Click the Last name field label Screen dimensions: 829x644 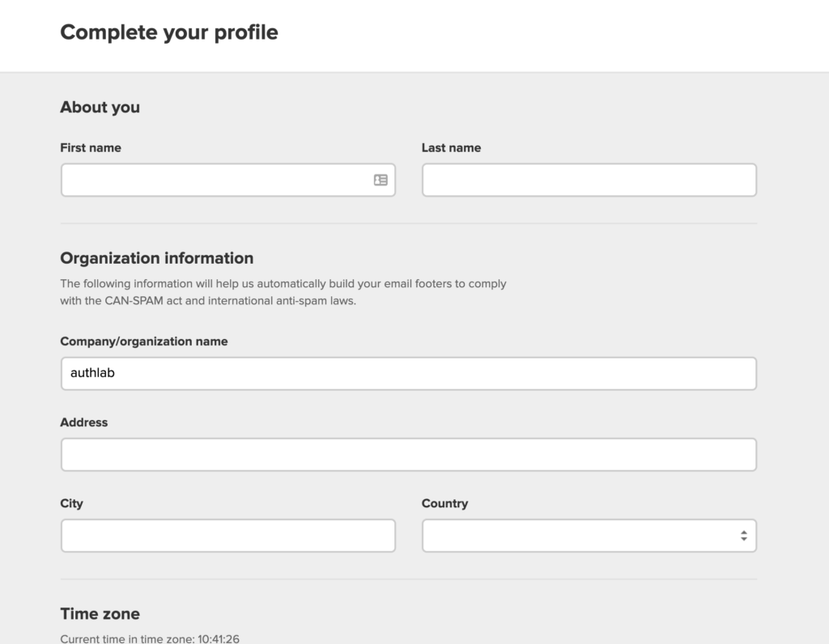451,148
